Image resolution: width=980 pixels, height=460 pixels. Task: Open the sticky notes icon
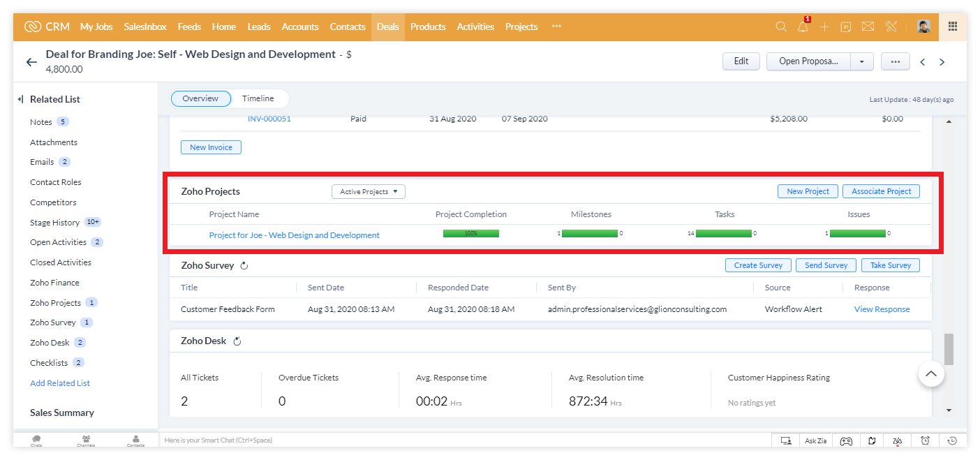point(872,440)
